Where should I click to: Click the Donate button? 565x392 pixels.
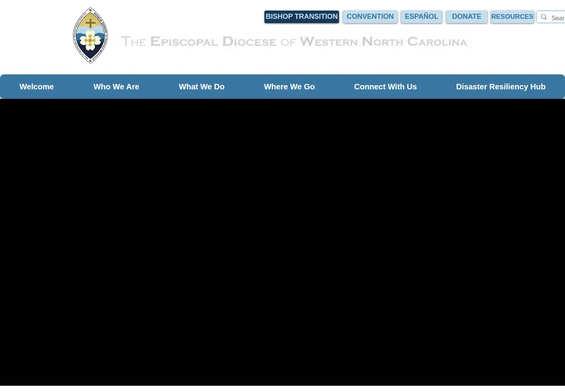click(x=467, y=16)
